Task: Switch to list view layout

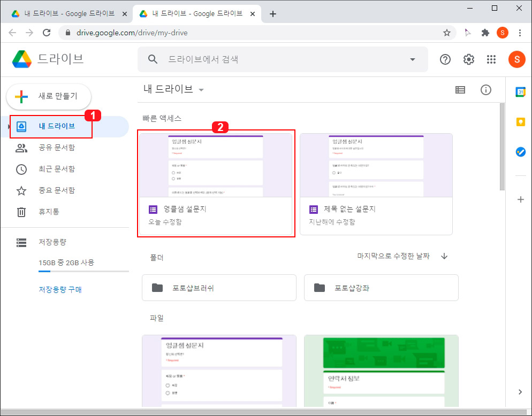Action: [460, 90]
